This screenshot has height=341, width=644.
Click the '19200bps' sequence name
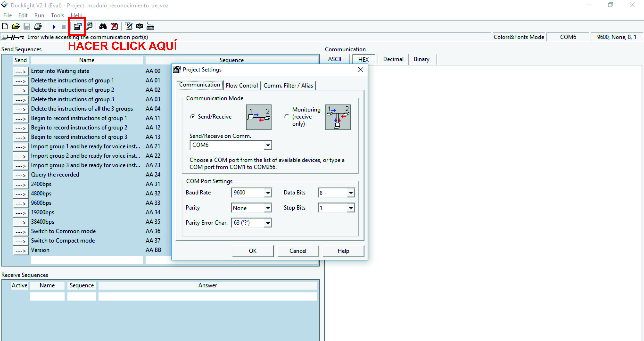tap(43, 213)
